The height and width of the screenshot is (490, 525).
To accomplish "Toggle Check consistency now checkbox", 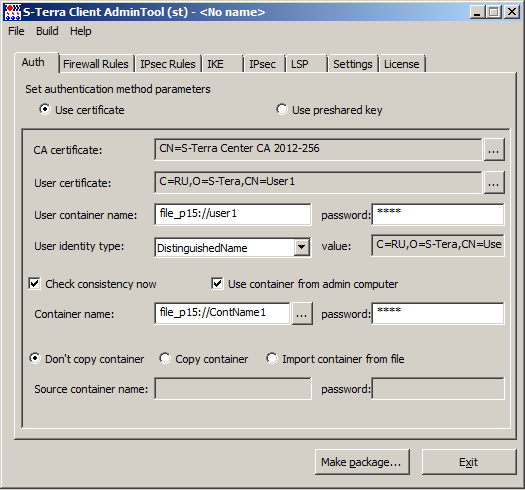I will pos(93,284).
